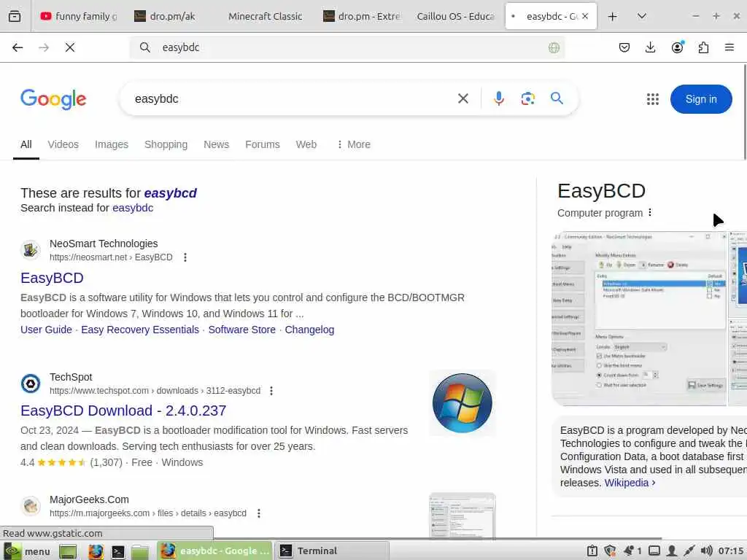Viewport: 747px width, 560px height.
Task: Open knowledge panel more options
Action: pos(650,213)
